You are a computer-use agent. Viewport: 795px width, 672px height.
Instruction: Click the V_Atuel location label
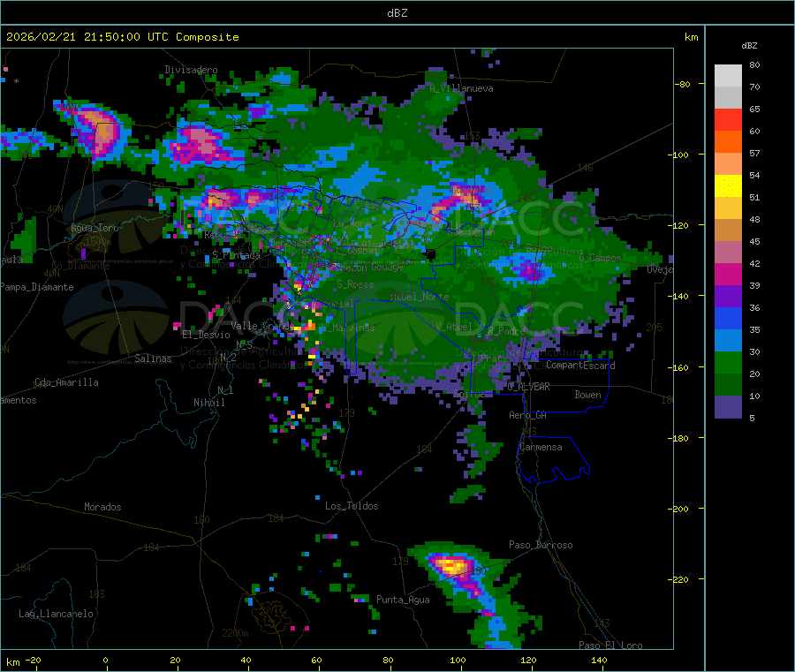(454, 327)
